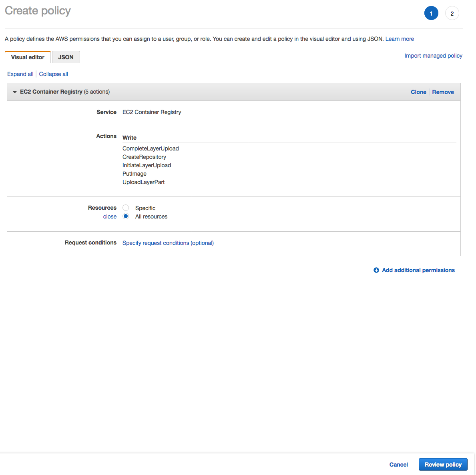Click the Expand all link
The image size is (476, 475).
(x=20, y=74)
